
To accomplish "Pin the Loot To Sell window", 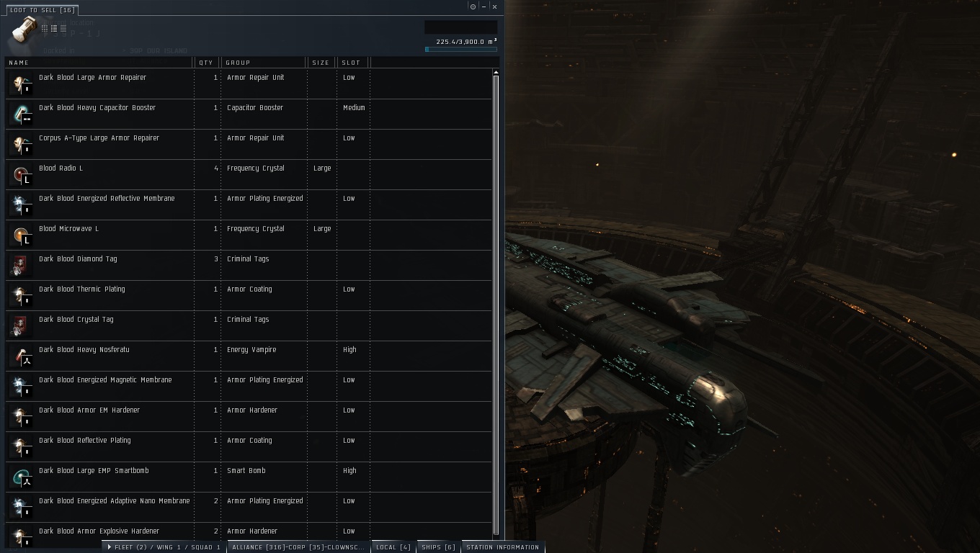I will 473,6.
